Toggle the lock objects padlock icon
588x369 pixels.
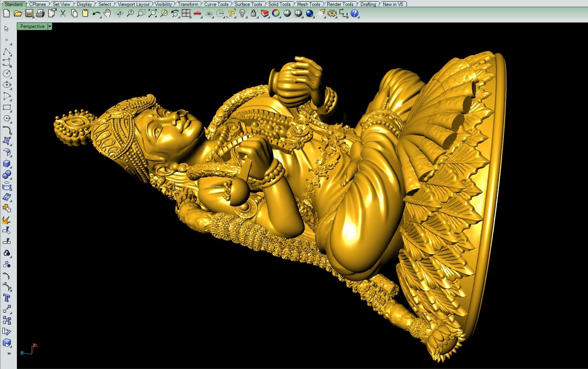coord(253,13)
